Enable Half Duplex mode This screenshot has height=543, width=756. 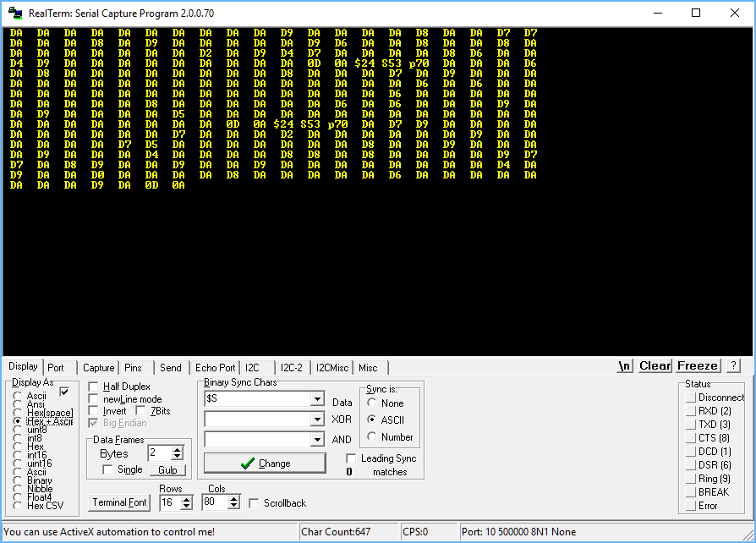point(92,386)
